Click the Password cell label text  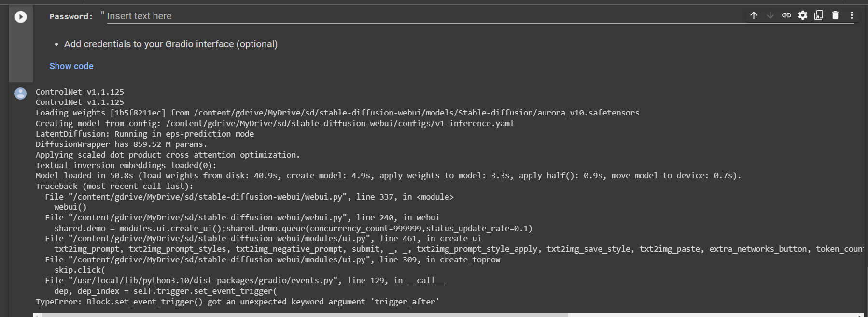pyautogui.click(x=70, y=16)
